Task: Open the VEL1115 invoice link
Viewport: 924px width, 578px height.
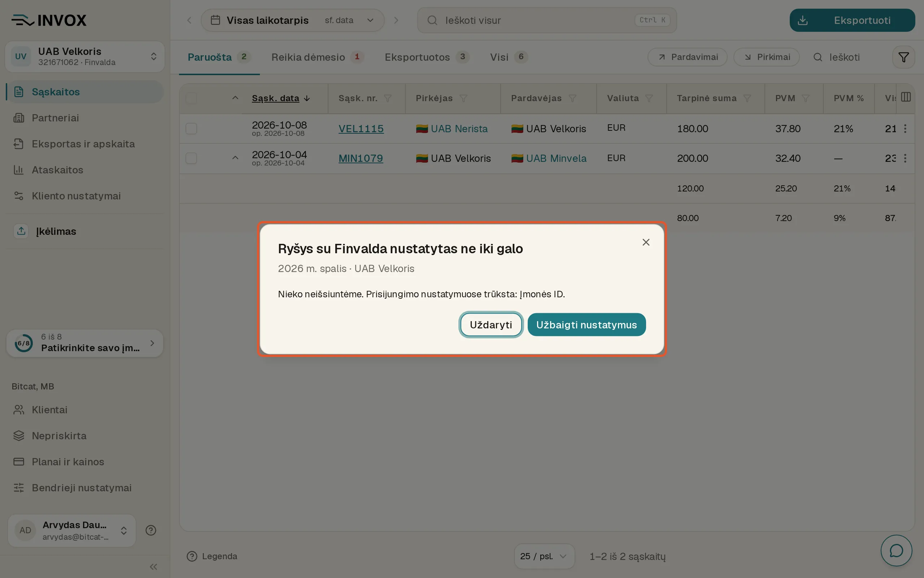Action: (361, 129)
